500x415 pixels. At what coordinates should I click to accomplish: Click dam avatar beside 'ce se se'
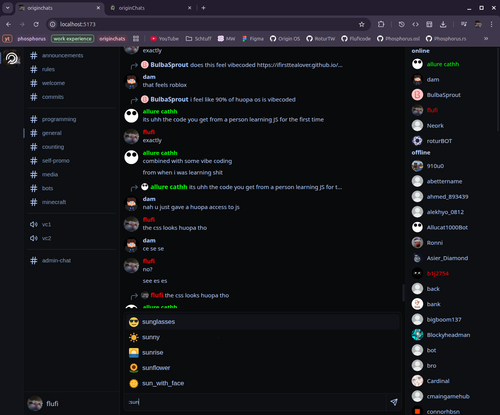pyautogui.click(x=131, y=245)
